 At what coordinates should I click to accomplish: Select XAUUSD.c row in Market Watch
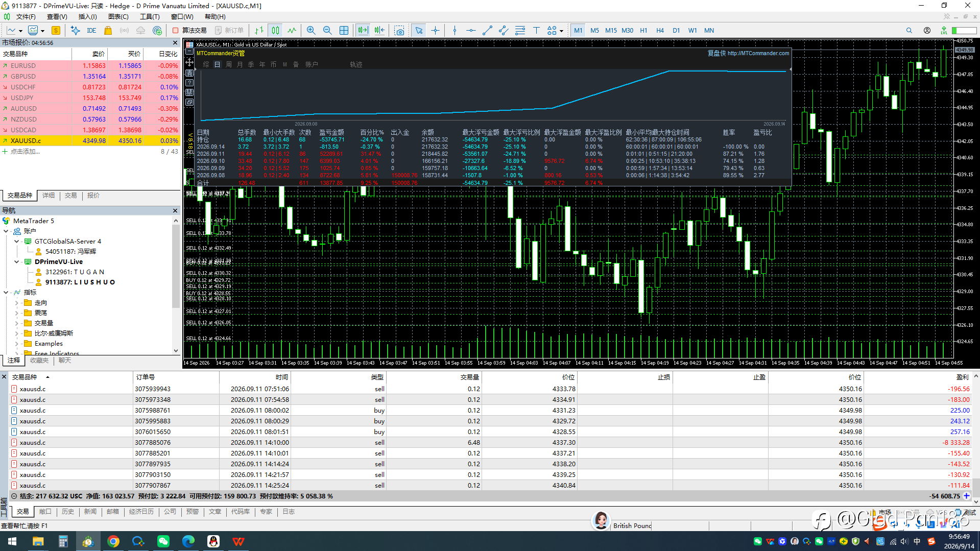click(90, 141)
